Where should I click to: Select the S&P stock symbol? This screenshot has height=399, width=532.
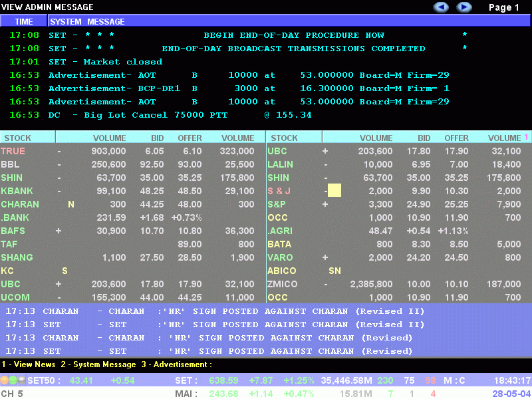(x=277, y=204)
